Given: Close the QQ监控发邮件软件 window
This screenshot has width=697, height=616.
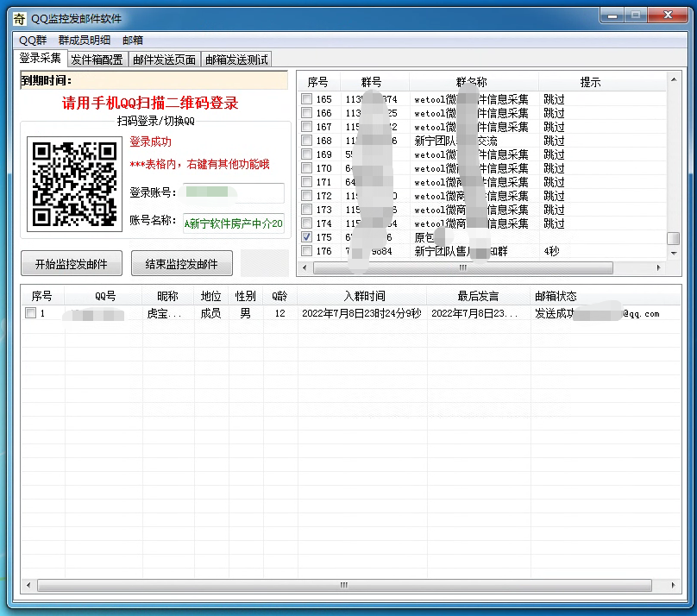Looking at the screenshot, I should 669,16.
